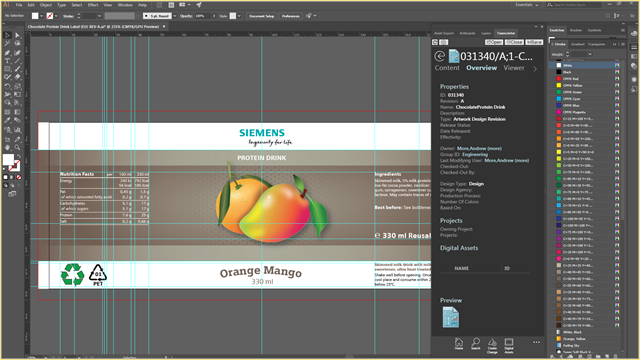Click the Preview document thumbnail
This screenshot has height=360, width=640.
click(x=451, y=317)
